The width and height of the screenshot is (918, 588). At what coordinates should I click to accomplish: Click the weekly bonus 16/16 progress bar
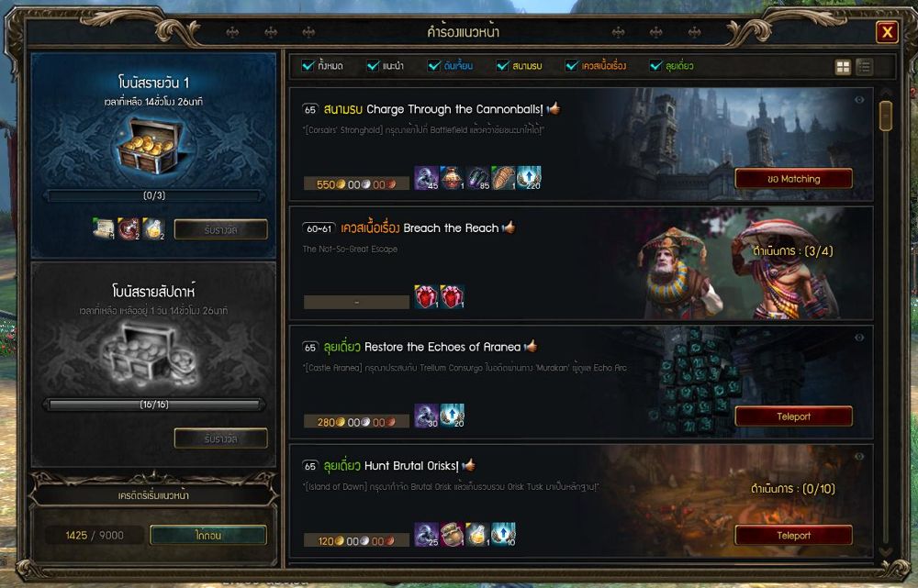point(154,405)
